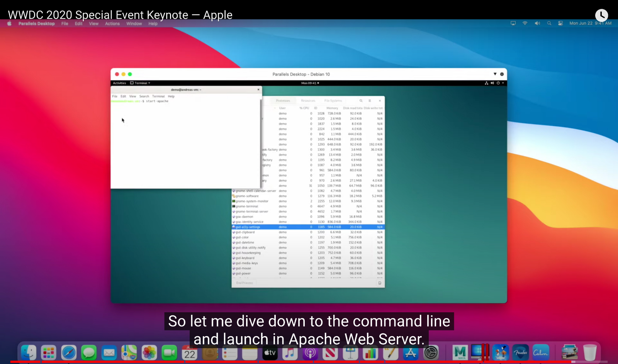Expand the Terminal app menu in GNOME bar
This screenshot has width=618, height=364.
point(140,83)
